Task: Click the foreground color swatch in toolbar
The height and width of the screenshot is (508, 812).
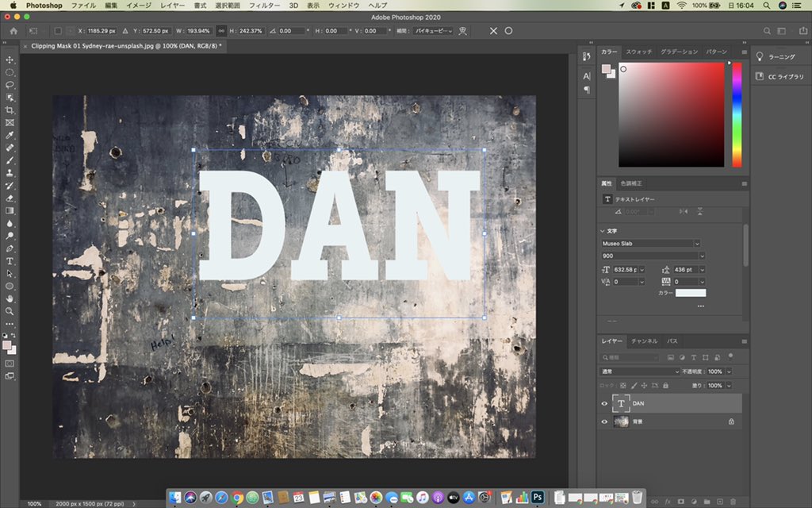Action: pos(7,345)
